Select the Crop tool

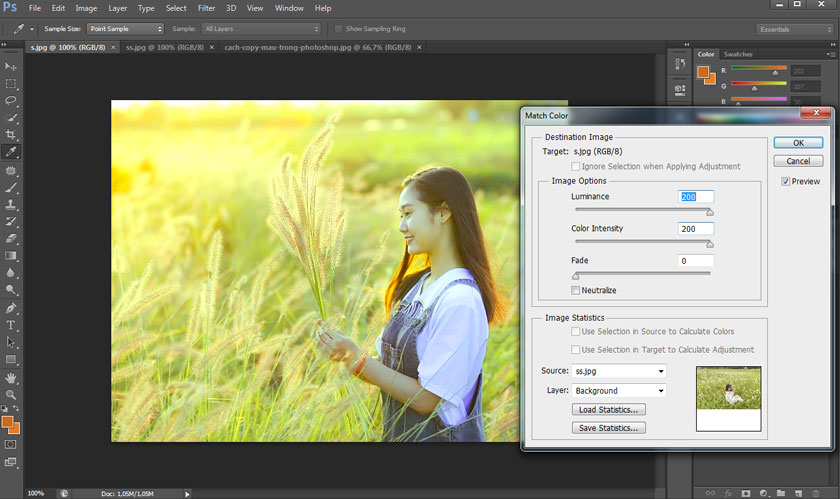pyautogui.click(x=11, y=135)
